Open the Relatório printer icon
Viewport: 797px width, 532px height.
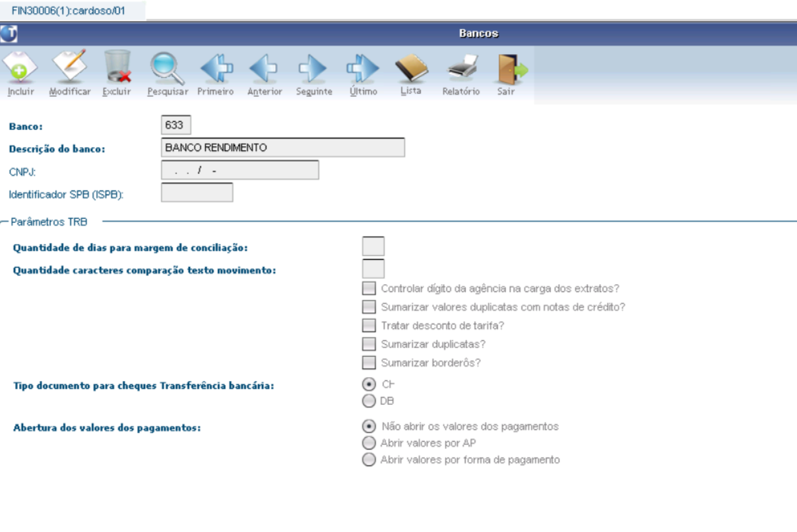click(461, 68)
